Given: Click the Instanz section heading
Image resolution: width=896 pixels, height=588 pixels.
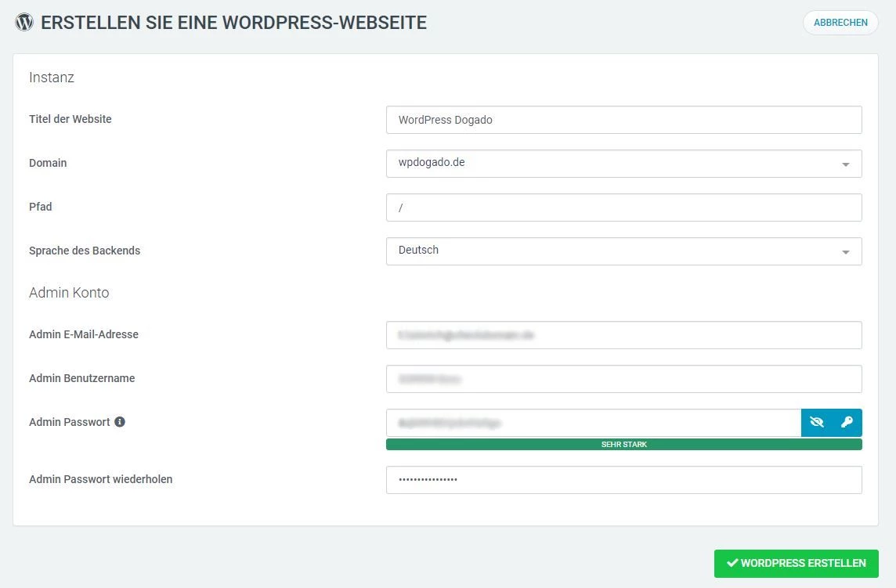Looking at the screenshot, I should 52,78.
